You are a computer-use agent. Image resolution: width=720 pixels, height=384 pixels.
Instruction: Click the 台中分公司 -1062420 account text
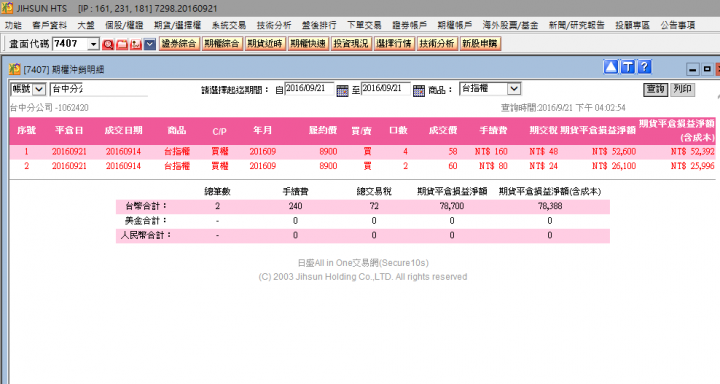[x=49, y=108]
